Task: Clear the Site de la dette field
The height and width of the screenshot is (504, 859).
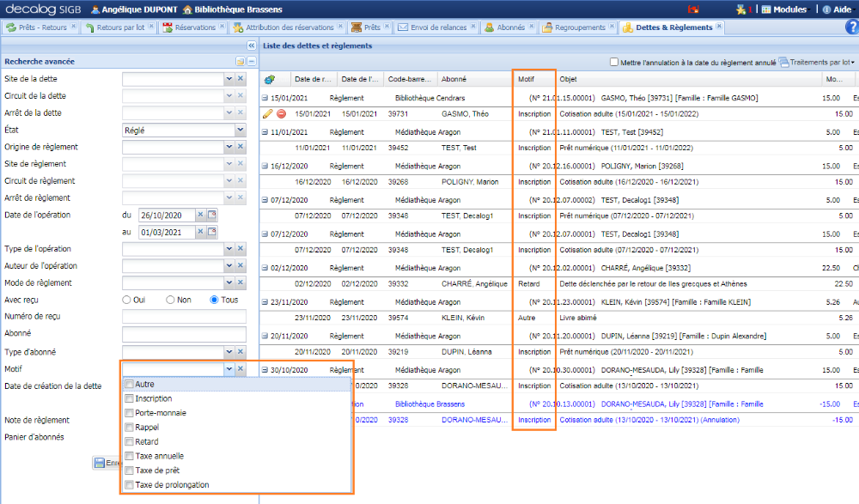Action: coord(241,79)
